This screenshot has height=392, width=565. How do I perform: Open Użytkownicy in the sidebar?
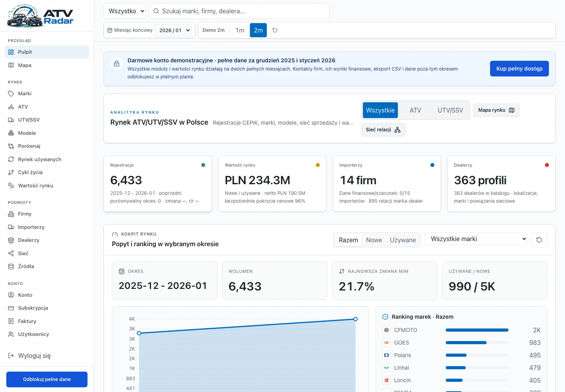click(x=47, y=334)
